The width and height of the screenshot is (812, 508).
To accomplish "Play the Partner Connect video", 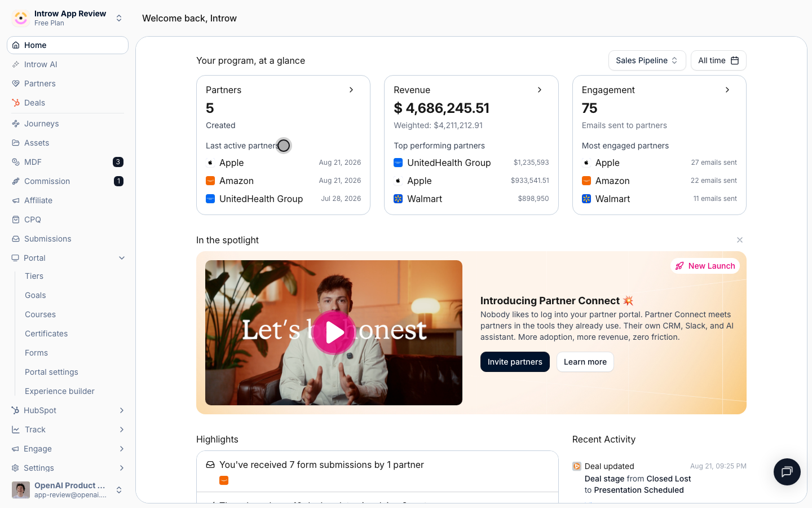I will (334, 332).
